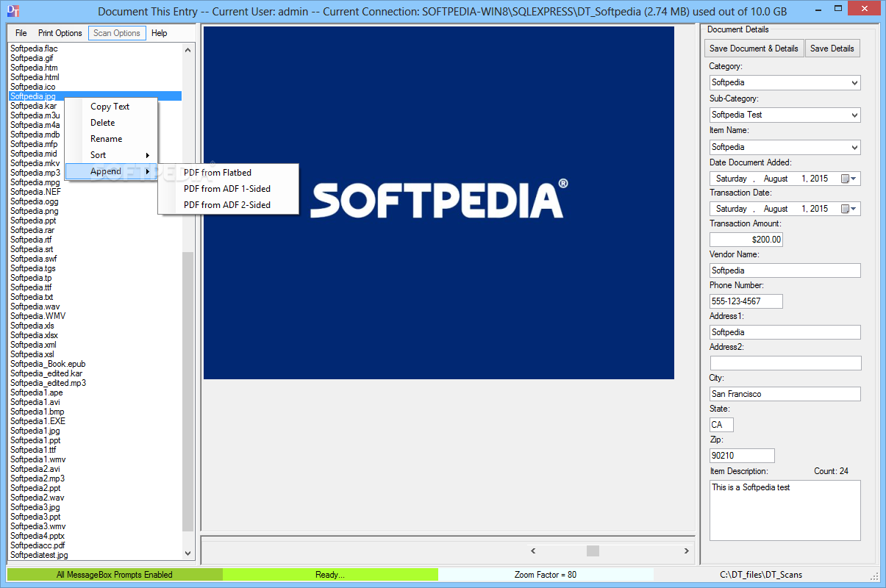The height and width of the screenshot is (588, 886).
Task: Open the Append submenu entry
Action: click(111, 171)
